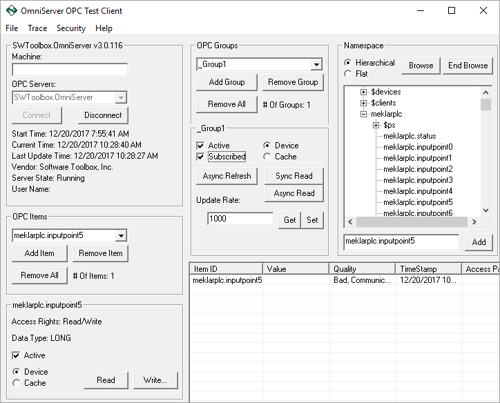
Task: Click the Get update rate button
Action: coord(290,220)
